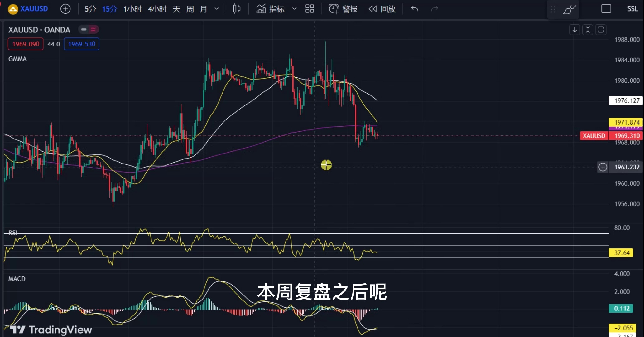Open the candlestick chart style icon
The height and width of the screenshot is (337, 644).
point(237,9)
